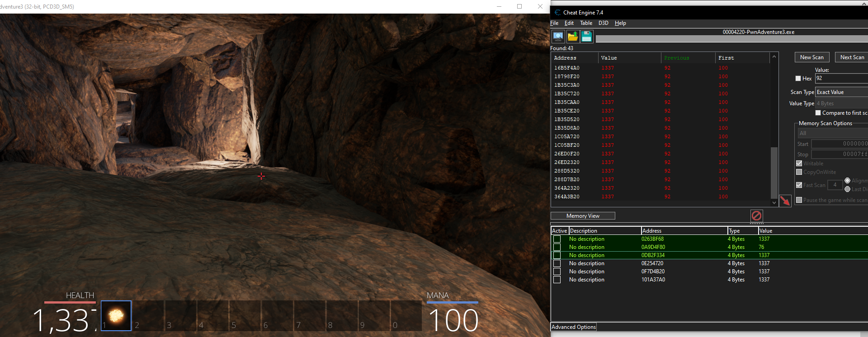Image resolution: width=868 pixels, height=337 pixels.
Task: Select result address 288D5320
Action: point(566,171)
